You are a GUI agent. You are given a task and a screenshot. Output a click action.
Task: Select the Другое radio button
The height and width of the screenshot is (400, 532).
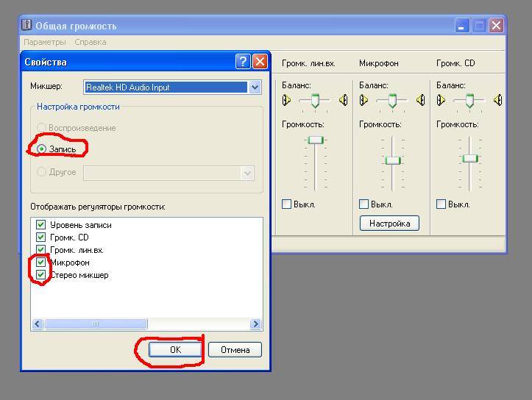click(41, 172)
